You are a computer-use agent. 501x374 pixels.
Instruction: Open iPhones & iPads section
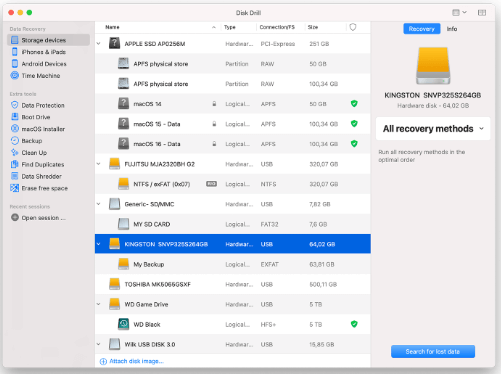click(x=43, y=52)
